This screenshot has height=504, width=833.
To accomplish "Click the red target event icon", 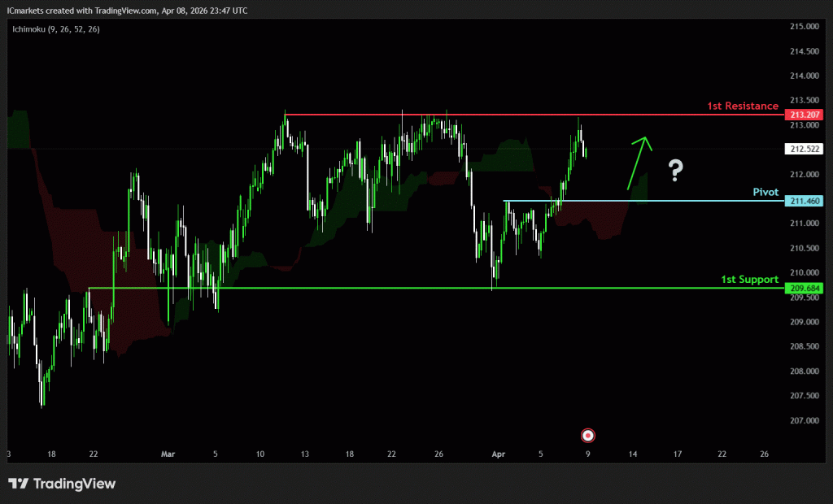I will point(588,435).
